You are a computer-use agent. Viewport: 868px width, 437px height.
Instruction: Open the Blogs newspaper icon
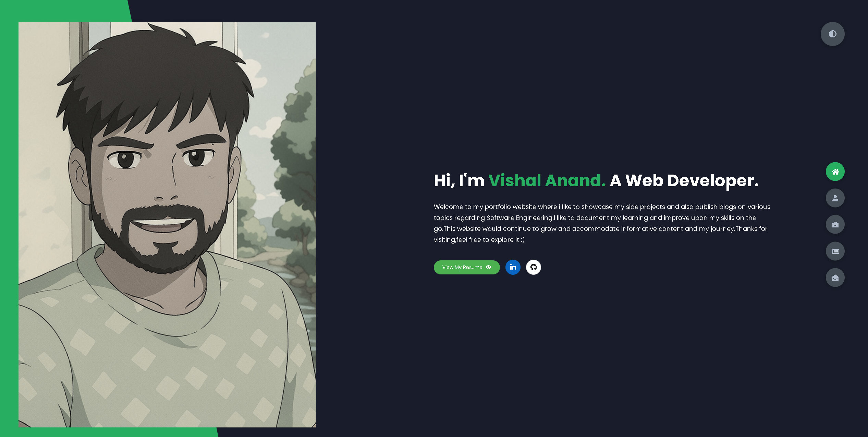(x=835, y=251)
